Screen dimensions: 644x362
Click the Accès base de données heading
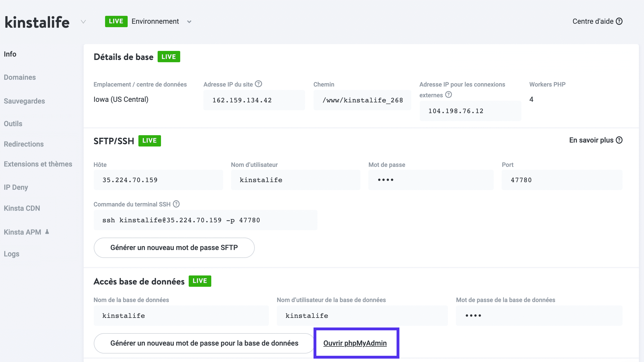(x=139, y=281)
